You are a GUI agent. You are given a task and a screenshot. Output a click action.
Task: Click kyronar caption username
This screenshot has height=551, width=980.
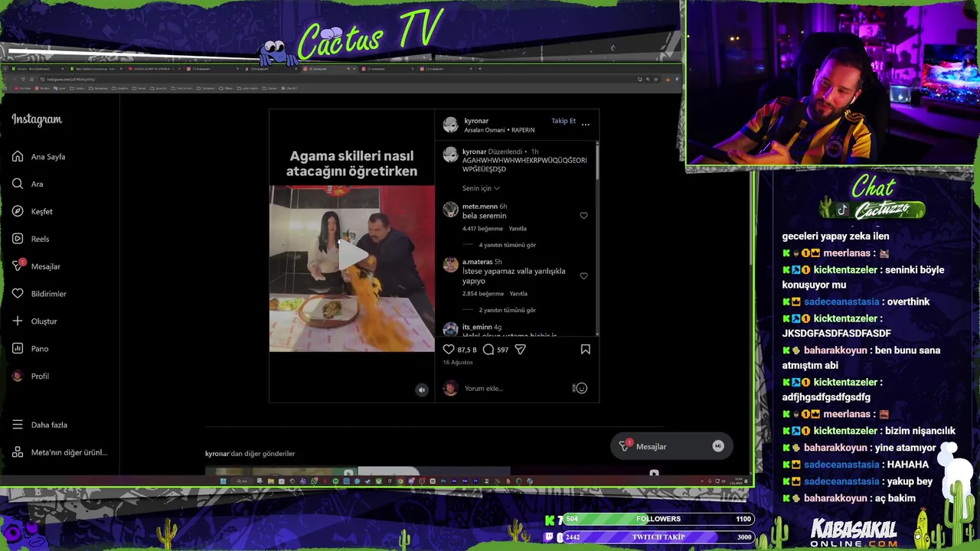point(474,152)
